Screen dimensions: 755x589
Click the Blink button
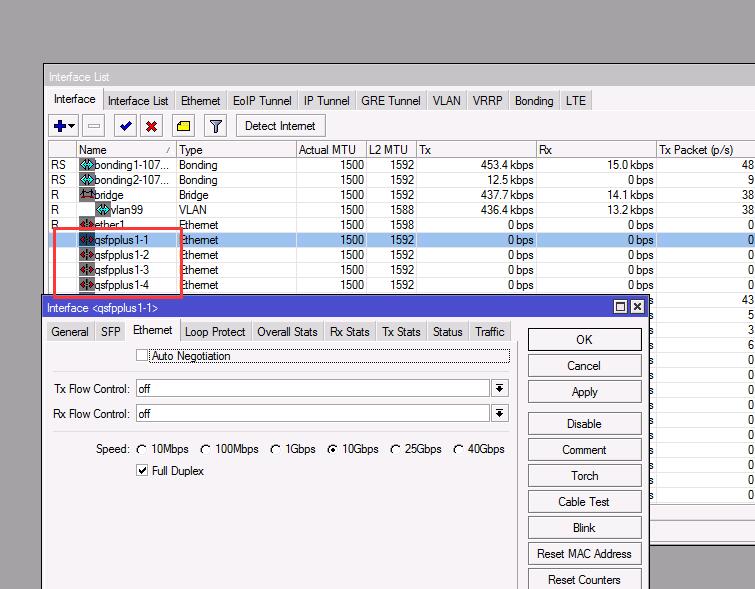pos(585,528)
